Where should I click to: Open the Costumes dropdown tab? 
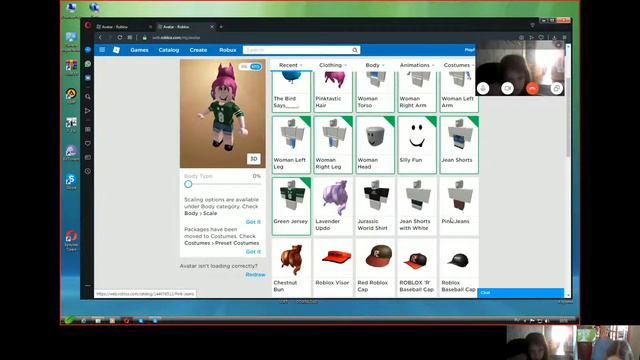coord(459,65)
